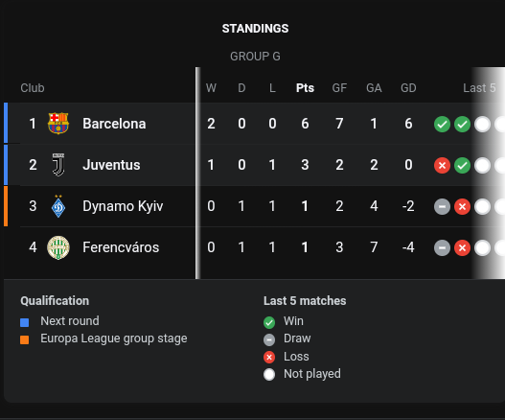This screenshot has height=420, width=505.
Task: Click the Dynamo Kyiv club crest
Action: (58, 206)
